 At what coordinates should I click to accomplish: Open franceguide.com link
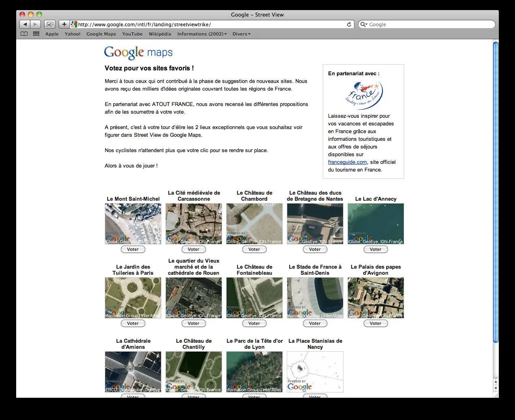[347, 162]
